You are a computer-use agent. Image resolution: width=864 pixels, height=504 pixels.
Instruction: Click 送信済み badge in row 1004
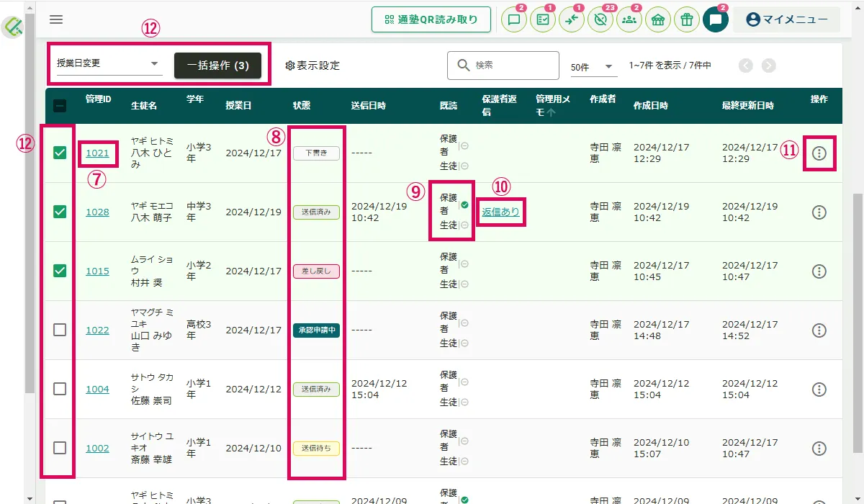pos(316,390)
